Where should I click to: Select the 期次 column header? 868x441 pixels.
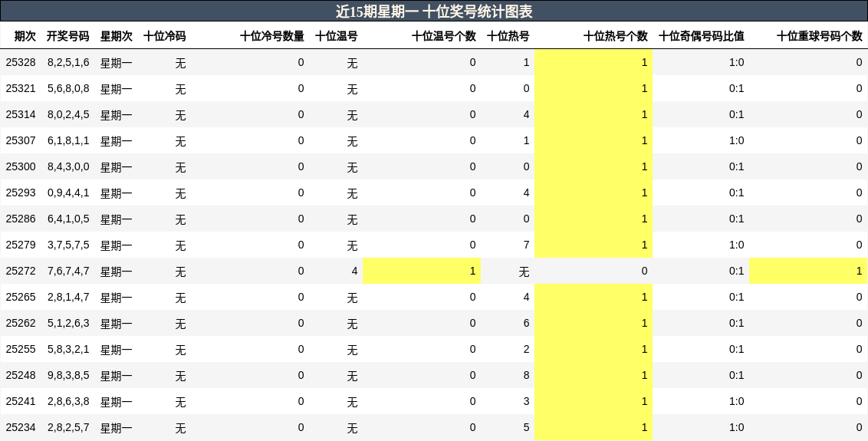pyautogui.click(x=25, y=36)
